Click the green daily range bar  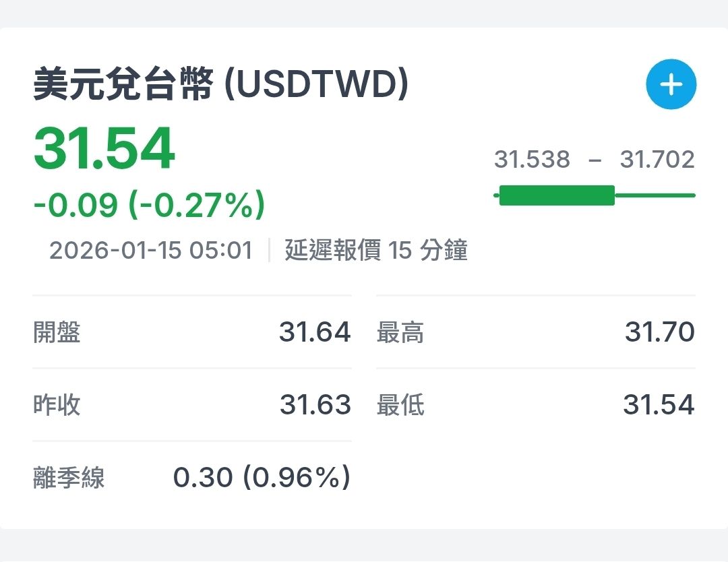(557, 195)
